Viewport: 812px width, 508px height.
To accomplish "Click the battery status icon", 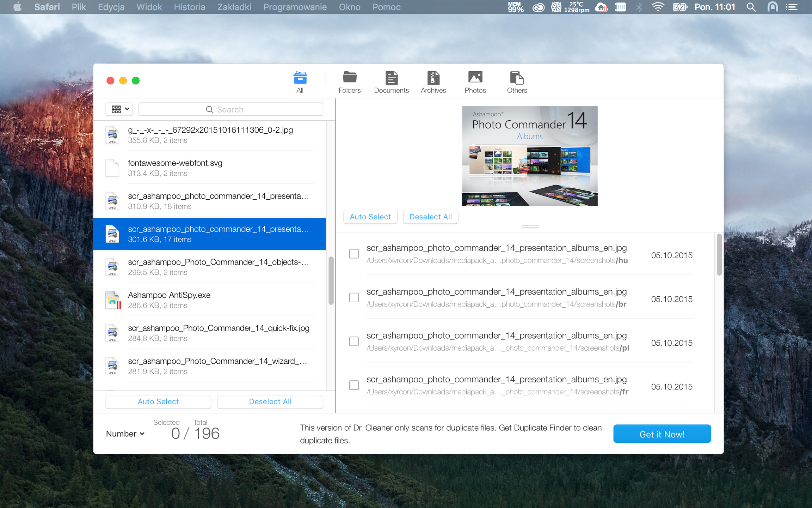I will tap(680, 7).
